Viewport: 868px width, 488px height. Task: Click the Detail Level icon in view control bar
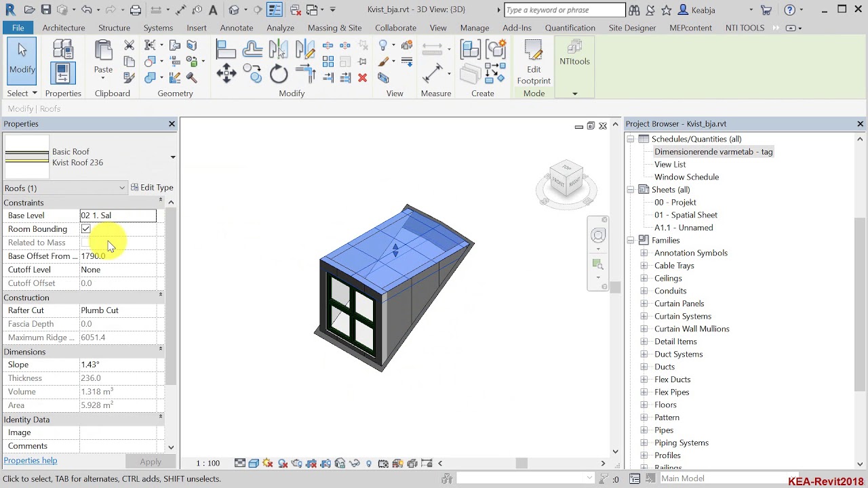pyautogui.click(x=240, y=464)
